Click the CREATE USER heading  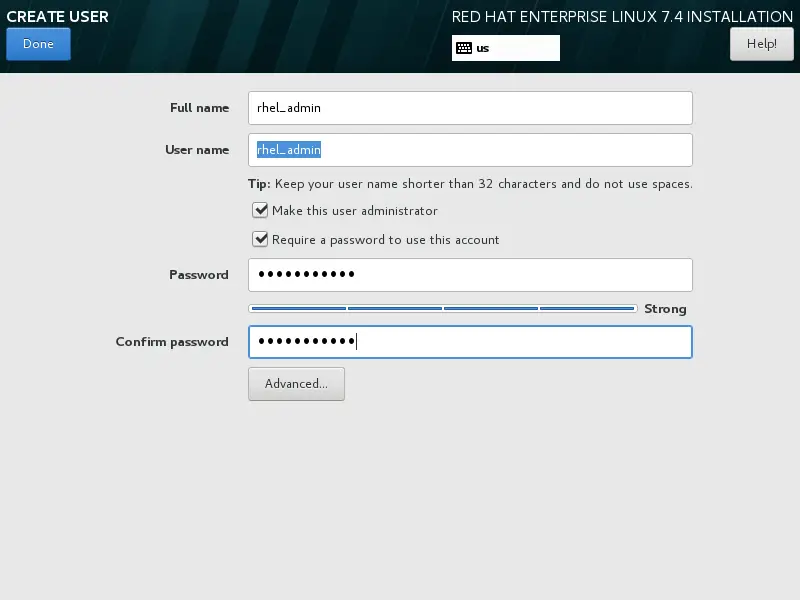click(x=58, y=16)
